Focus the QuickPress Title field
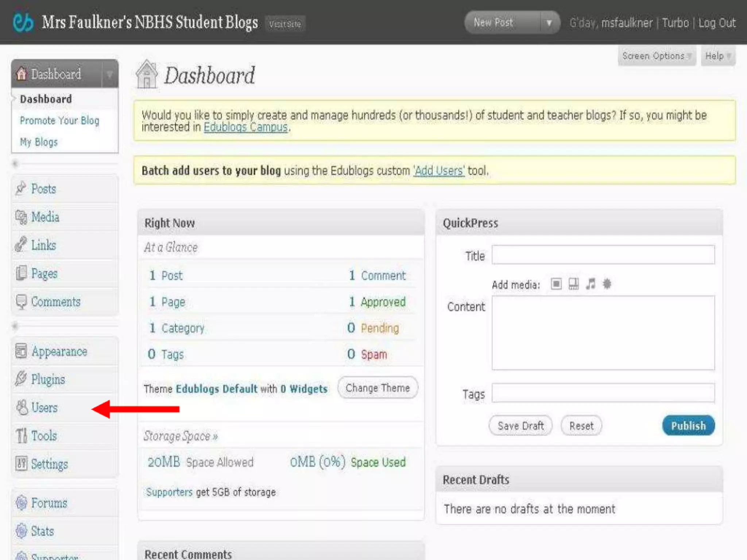Viewport: 747px width, 560px height. pos(603,255)
